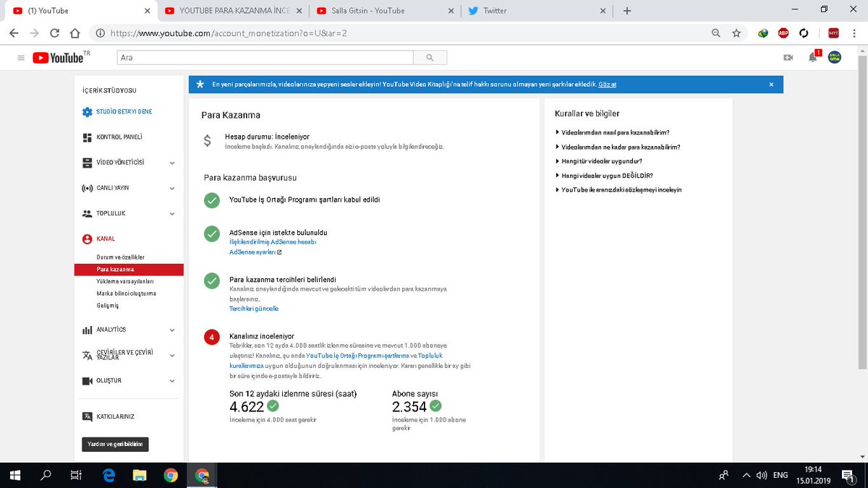Click the browser forward arrow
This screenshot has width=868, height=488.
[34, 33]
